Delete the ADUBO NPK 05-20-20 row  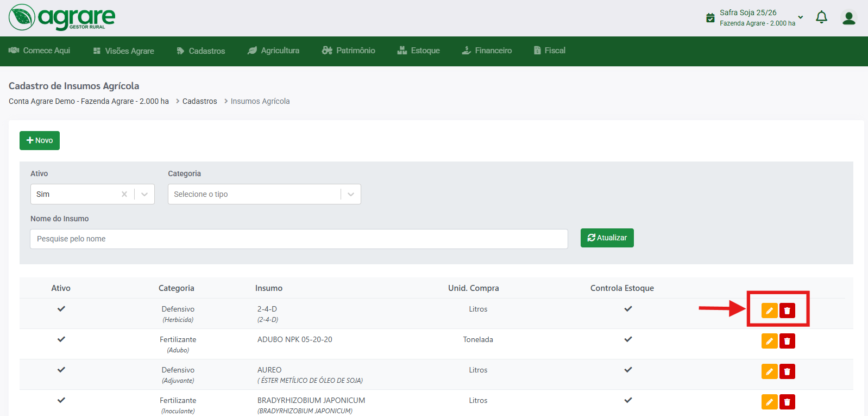[x=787, y=341]
